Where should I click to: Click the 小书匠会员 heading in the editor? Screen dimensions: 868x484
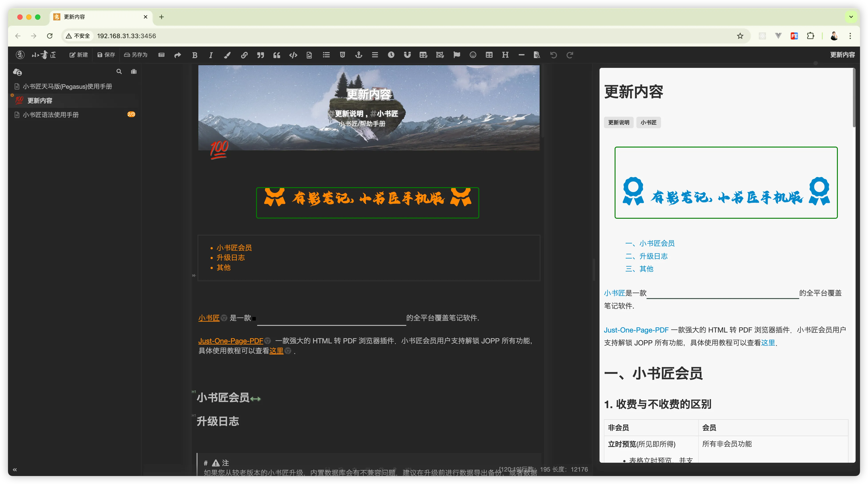click(223, 398)
